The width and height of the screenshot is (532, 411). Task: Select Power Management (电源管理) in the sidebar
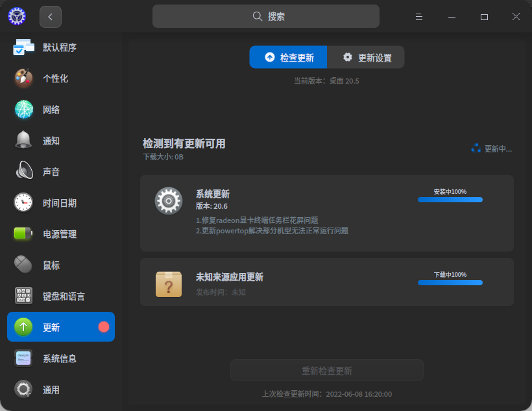click(x=61, y=233)
